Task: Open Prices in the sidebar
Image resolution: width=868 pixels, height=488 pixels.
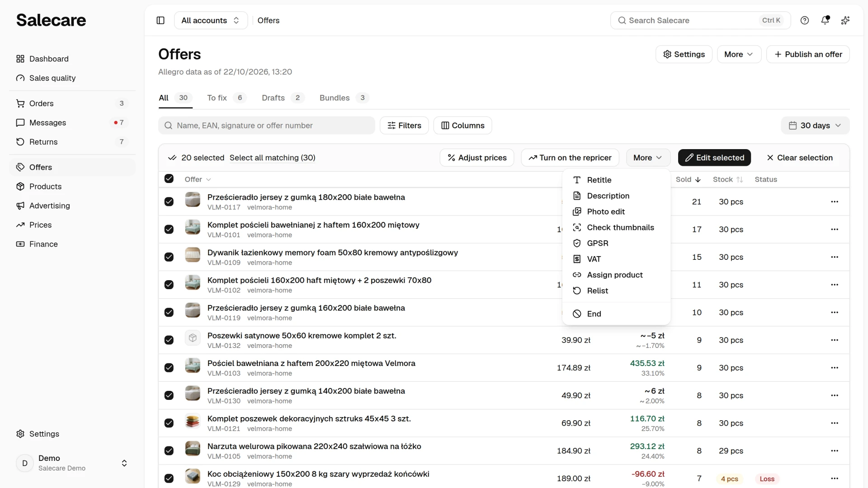Action: 72,225
